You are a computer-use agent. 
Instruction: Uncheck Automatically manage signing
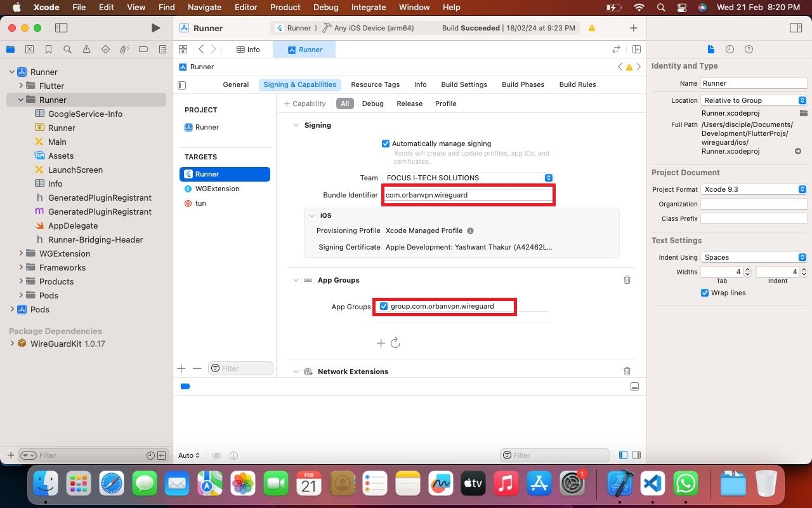[385, 144]
